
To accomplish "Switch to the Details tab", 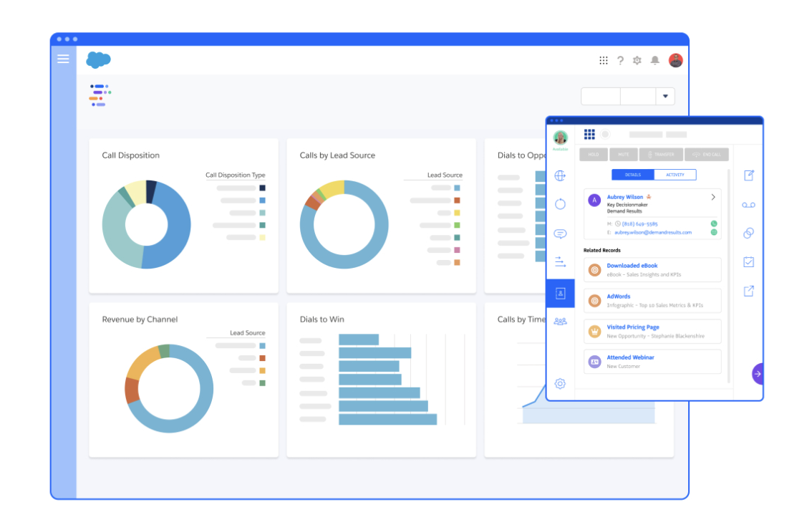I will coord(632,175).
